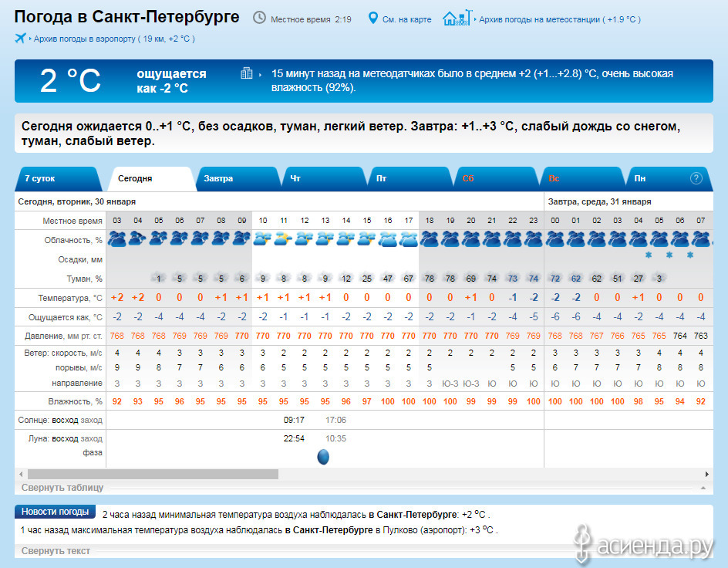This screenshot has height=568, width=728.
Task: Click the moon phase icon
Action: point(323,457)
